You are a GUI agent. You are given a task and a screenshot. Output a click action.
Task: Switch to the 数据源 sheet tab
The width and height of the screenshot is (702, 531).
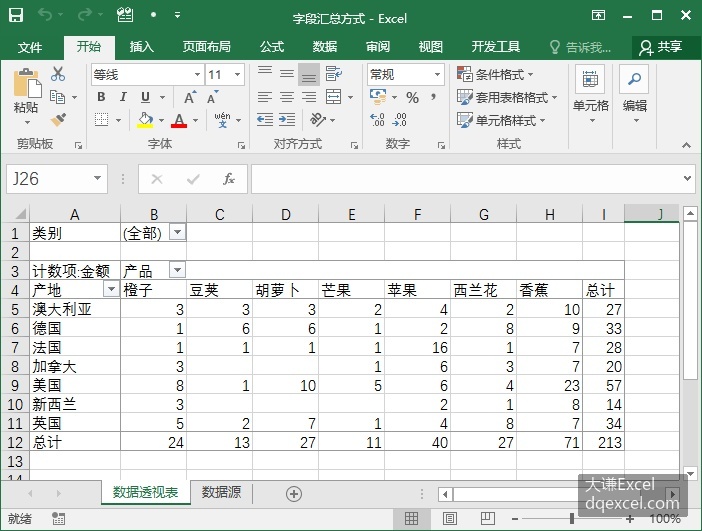(221, 492)
